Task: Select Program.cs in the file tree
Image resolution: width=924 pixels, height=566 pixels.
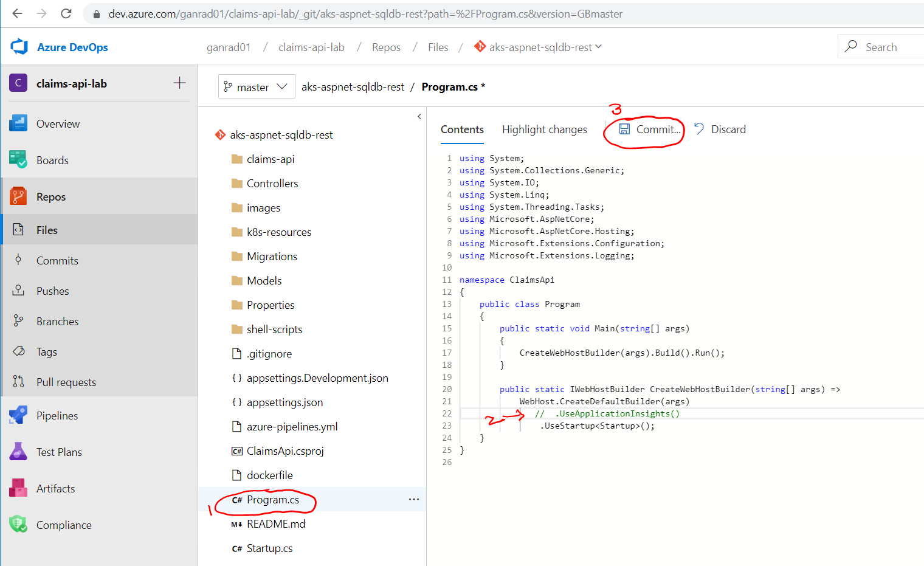Action: 272,500
